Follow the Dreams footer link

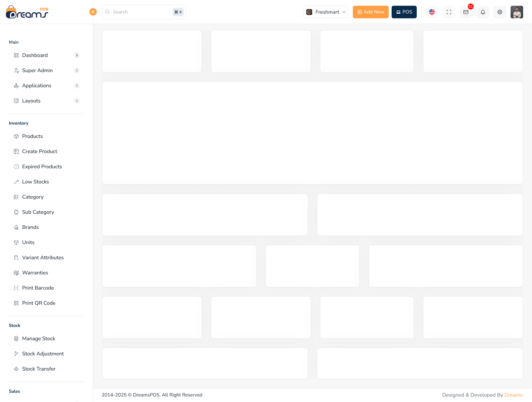[513, 395]
